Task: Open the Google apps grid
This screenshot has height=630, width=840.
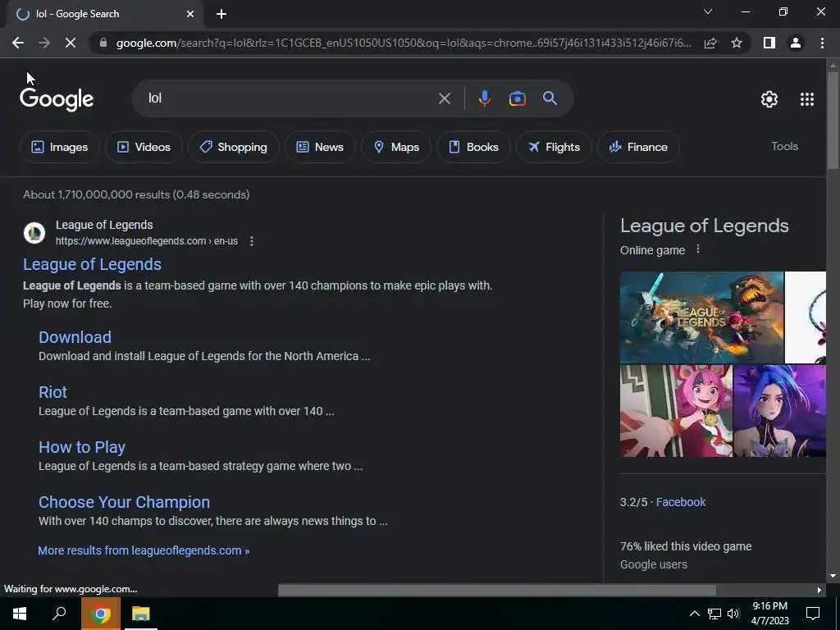Action: [807, 99]
